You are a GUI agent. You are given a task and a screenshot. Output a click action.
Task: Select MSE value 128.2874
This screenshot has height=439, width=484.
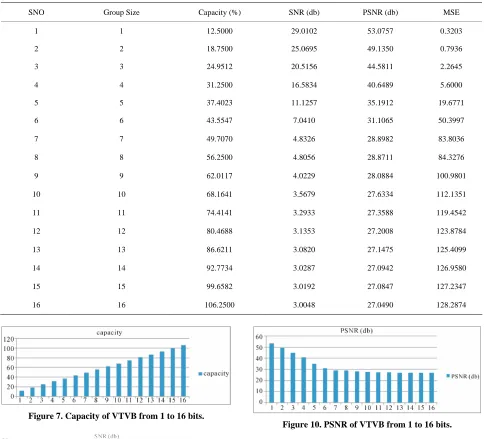coord(451,305)
